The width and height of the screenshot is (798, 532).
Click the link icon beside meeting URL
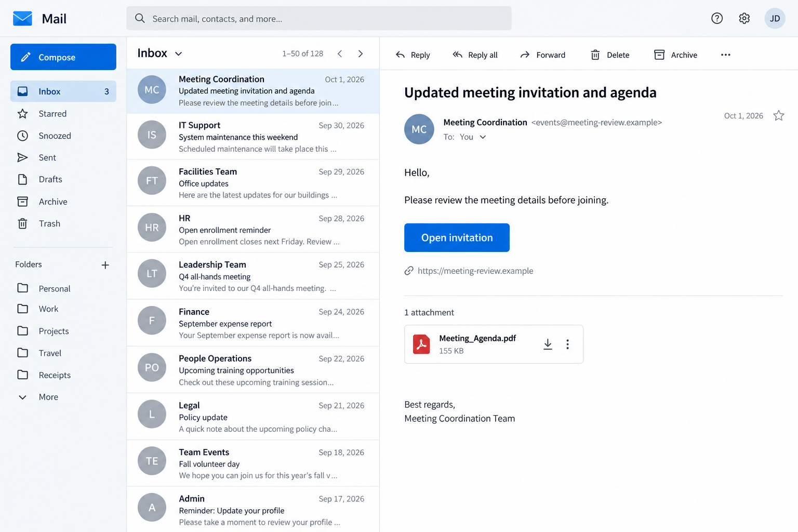click(x=409, y=271)
